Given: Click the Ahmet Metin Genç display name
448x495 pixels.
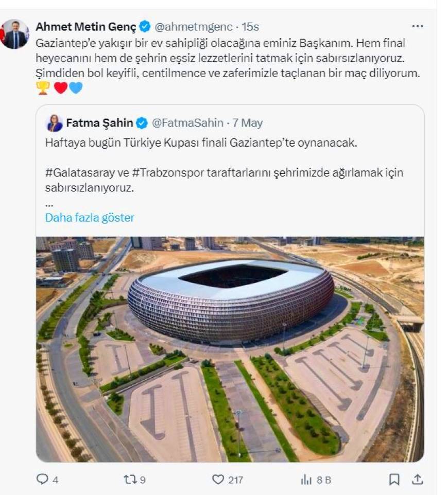Looking at the screenshot, I should [x=86, y=27].
